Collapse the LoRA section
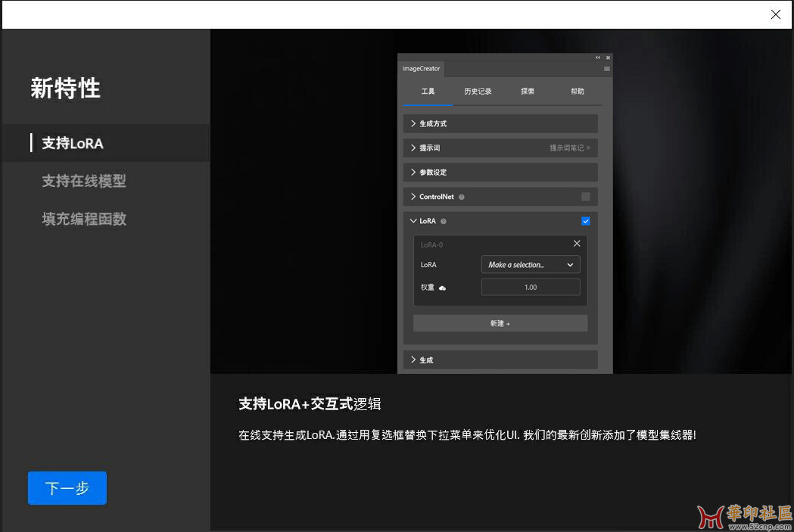Image resolution: width=794 pixels, height=532 pixels. (413, 221)
